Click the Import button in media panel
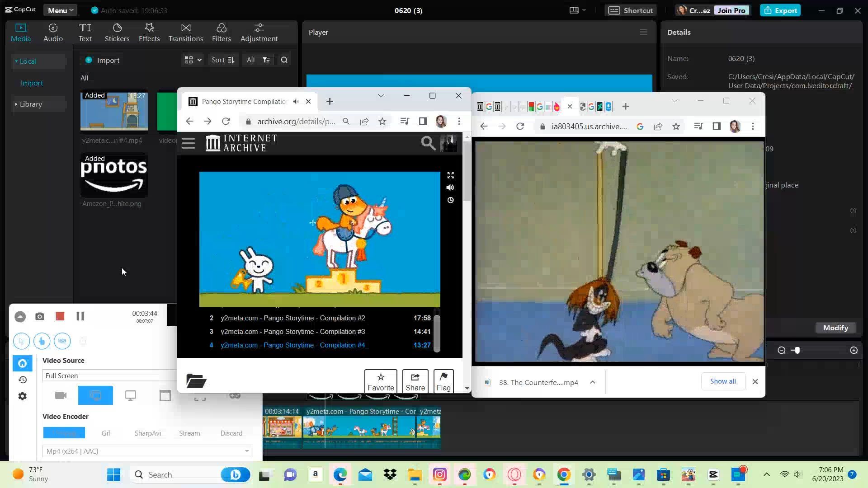The width and height of the screenshot is (868, 488). coord(103,60)
